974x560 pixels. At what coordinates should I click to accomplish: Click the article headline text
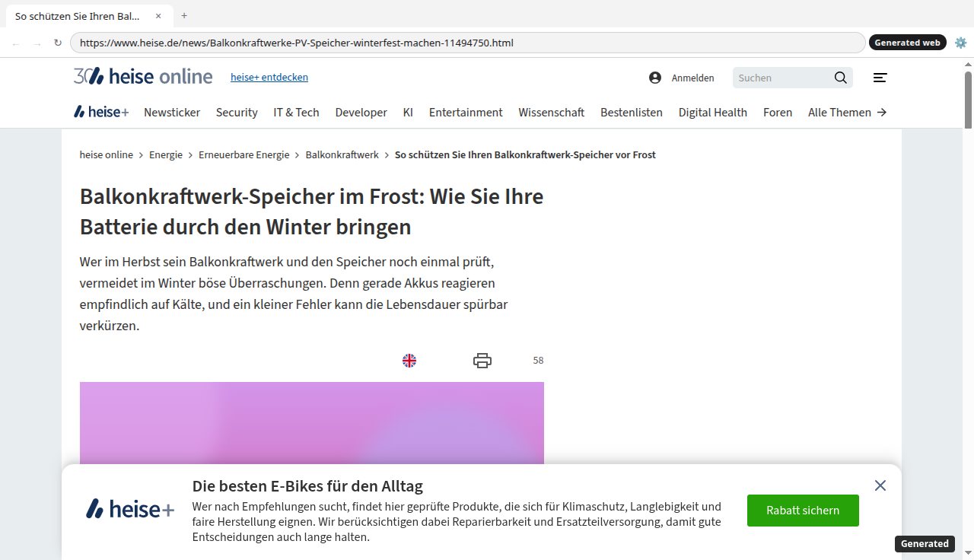tap(312, 212)
